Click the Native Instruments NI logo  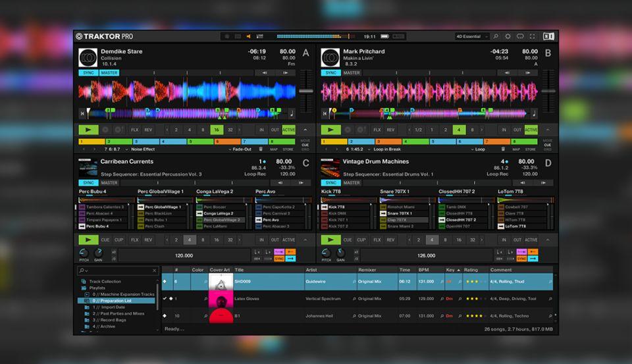pos(548,36)
